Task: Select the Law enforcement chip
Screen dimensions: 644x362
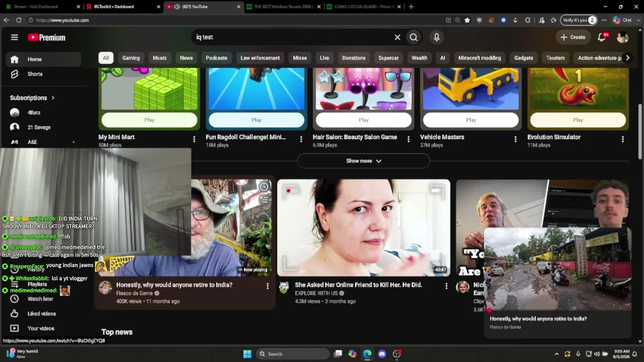Action: tap(260, 58)
